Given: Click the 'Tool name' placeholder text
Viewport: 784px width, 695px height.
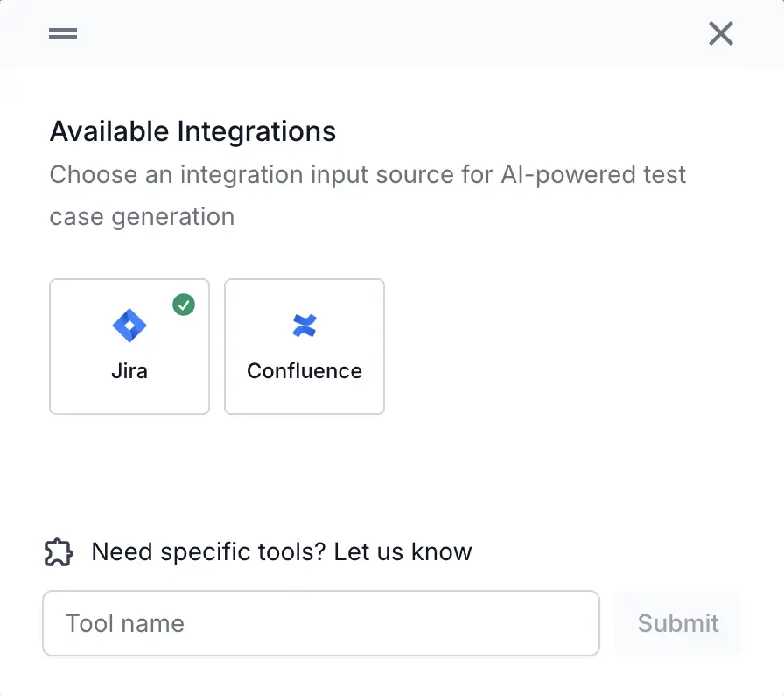Looking at the screenshot, I should (x=125, y=623).
